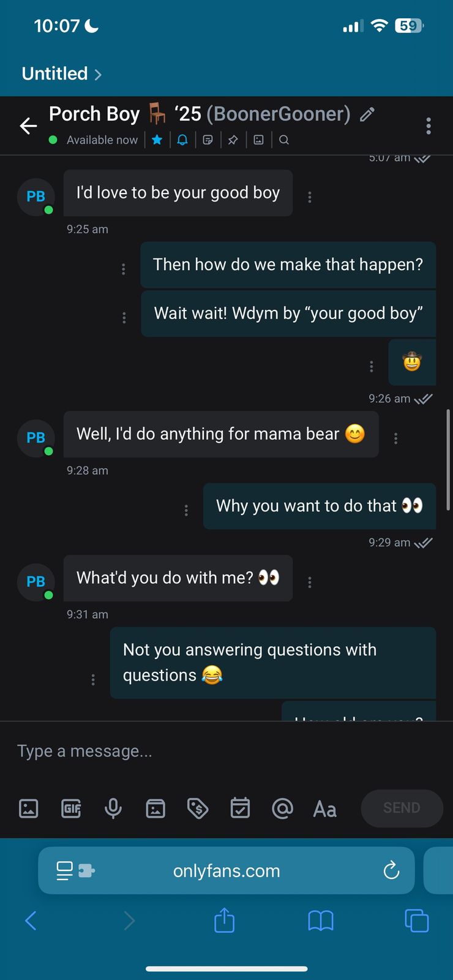This screenshot has height=980, width=453.
Task: Go back using the header arrow
Action: pyautogui.click(x=28, y=126)
